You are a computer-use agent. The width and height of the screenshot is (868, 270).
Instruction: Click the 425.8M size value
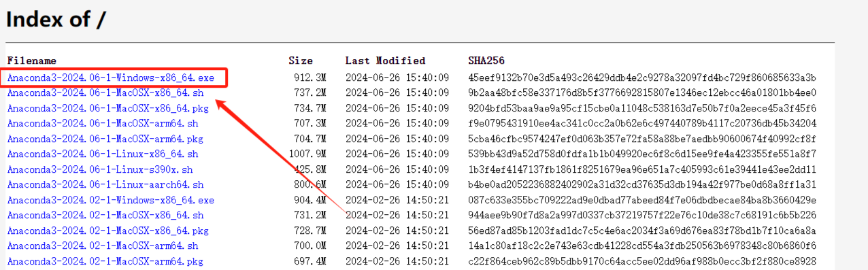click(x=310, y=169)
